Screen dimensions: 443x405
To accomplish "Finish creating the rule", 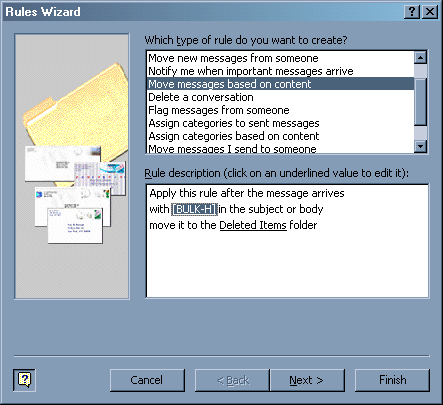I will click(392, 380).
